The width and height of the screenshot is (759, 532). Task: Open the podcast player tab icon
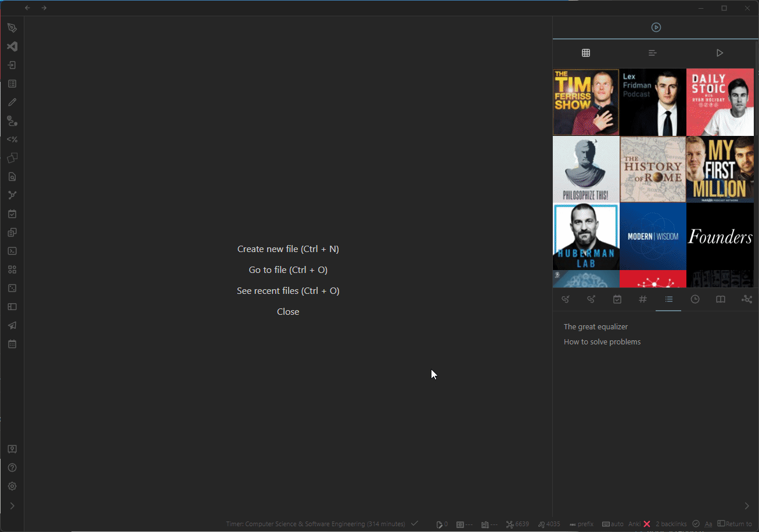coord(656,27)
